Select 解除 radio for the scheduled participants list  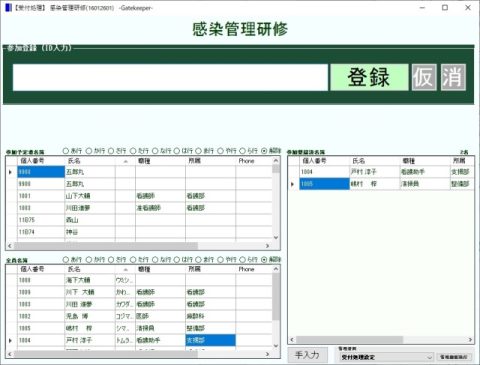click(264, 151)
